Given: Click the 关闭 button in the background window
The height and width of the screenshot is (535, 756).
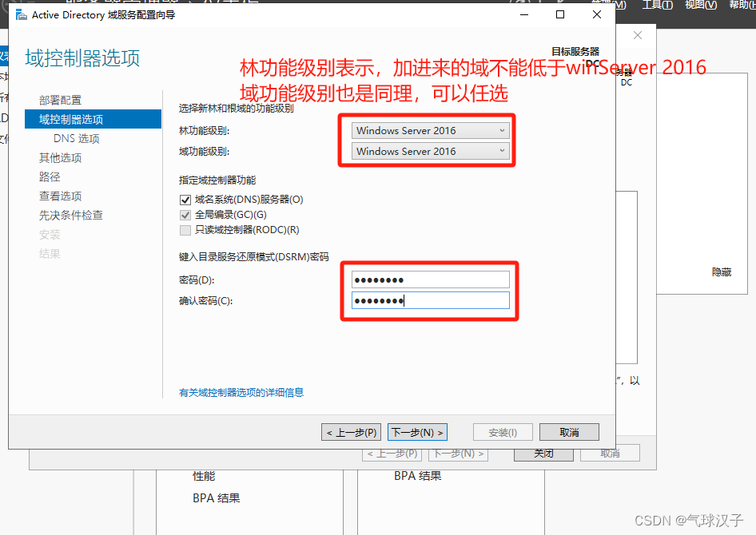Looking at the screenshot, I should 544,454.
